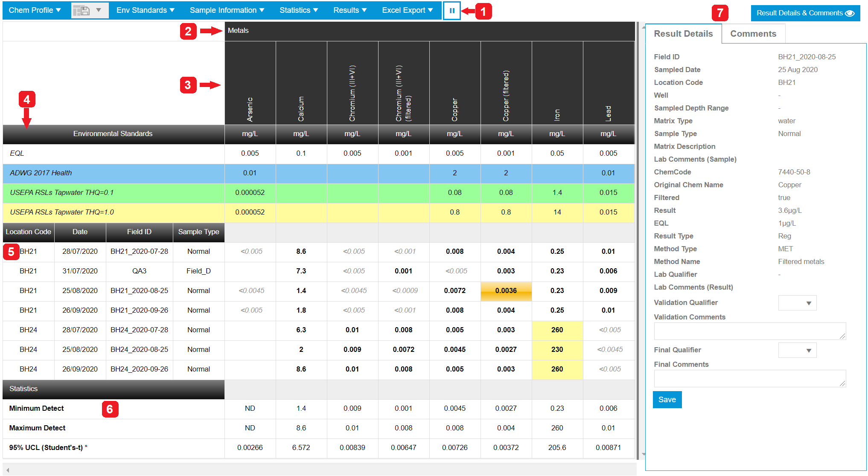Click in the Validation Comments text field
This screenshot has height=476, width=868.
point(750,331)
